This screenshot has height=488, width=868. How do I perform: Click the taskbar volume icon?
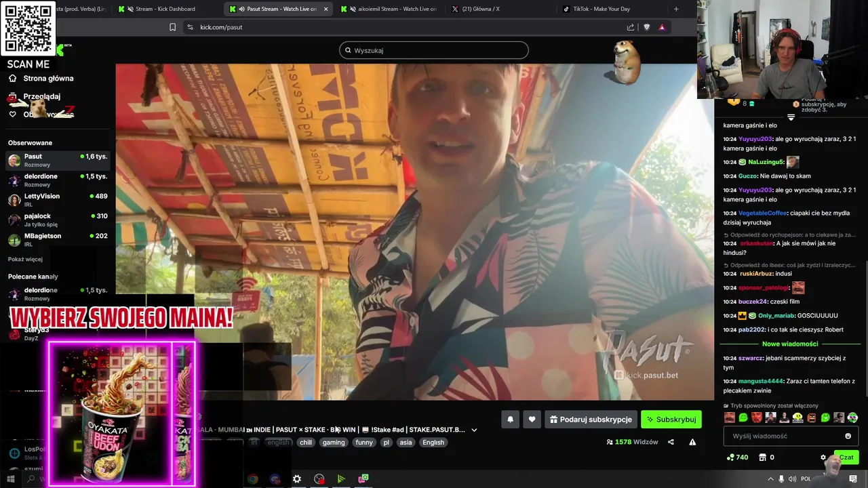pos(793,479)
